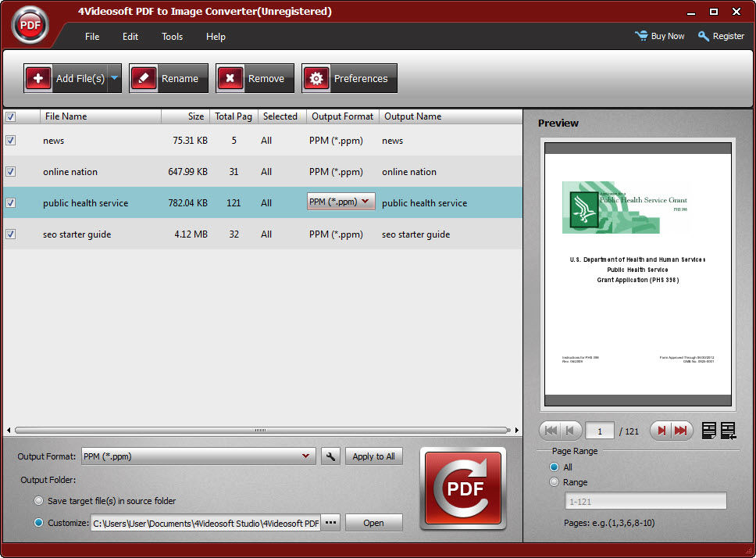Click the red Add File(s) plus icon
This screenshot has height=558, width=756.
(38, 78)
